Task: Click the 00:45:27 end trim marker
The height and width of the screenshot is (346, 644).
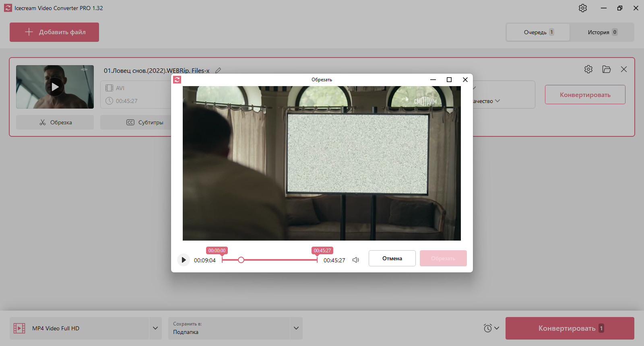Action: 322,251
